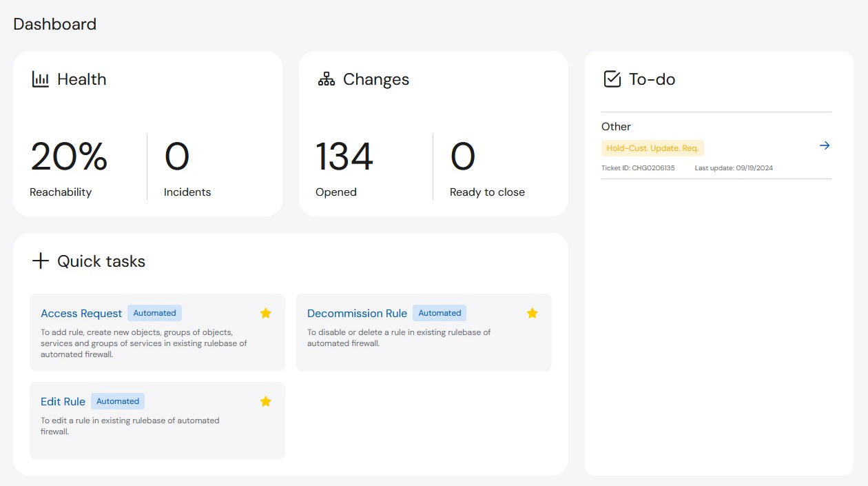Click the Ready to close label
868x486 pixels.
pos(487,192)
